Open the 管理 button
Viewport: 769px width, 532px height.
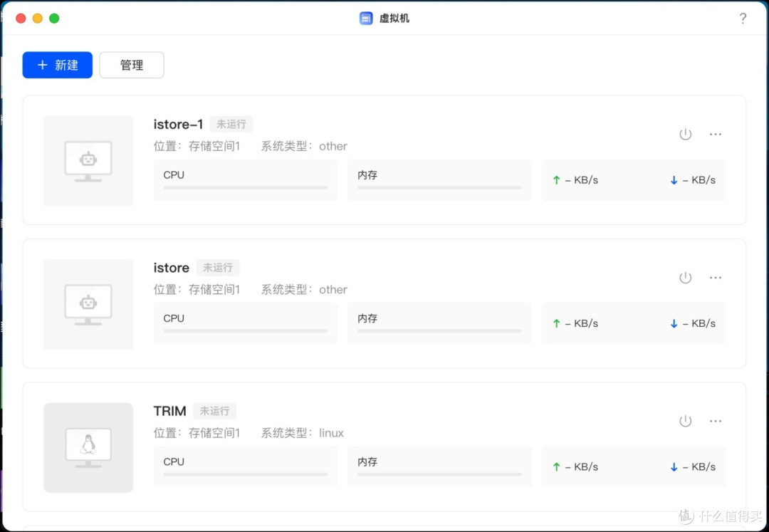132,65
